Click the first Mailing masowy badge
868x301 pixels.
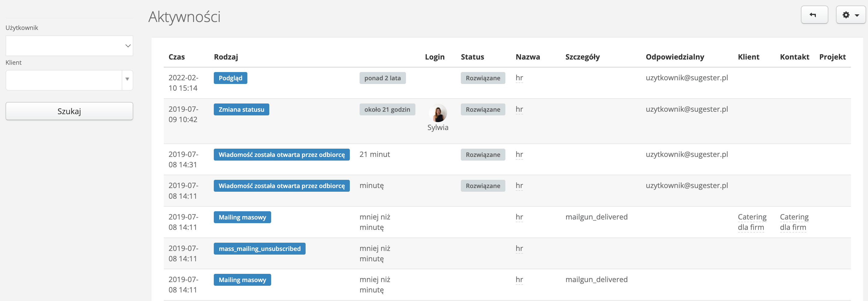coord(242,217)
